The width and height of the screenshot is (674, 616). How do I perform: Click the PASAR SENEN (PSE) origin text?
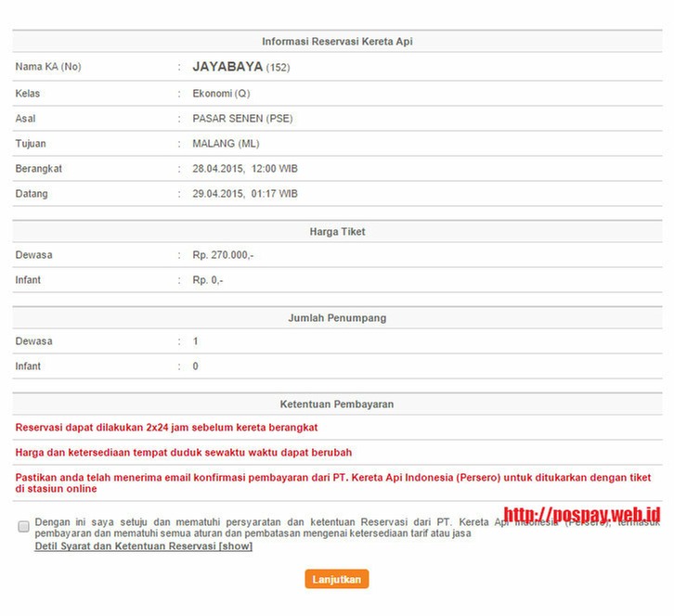(242, 119)
